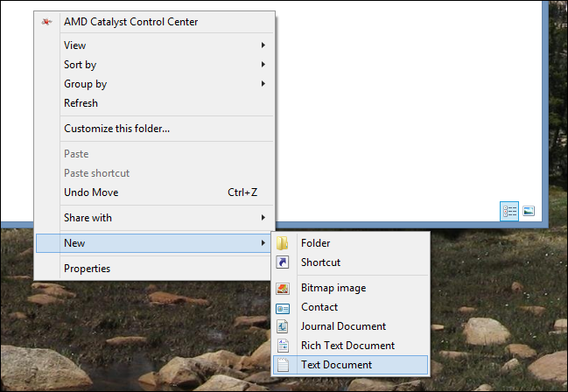
Task: Expand the Sort by submenu arrow
Action: 263,65
